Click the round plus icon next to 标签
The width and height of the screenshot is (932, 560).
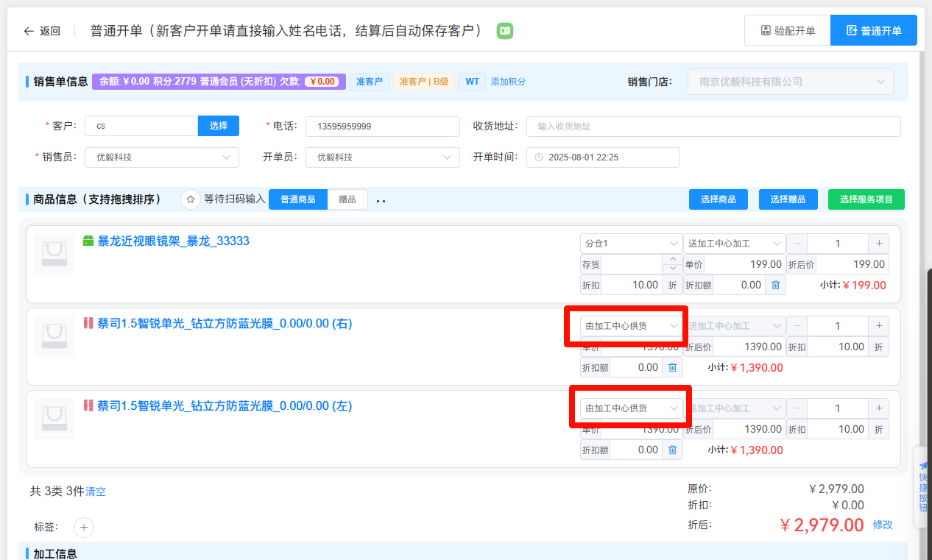pyautogui.click(x=84, y=527)
